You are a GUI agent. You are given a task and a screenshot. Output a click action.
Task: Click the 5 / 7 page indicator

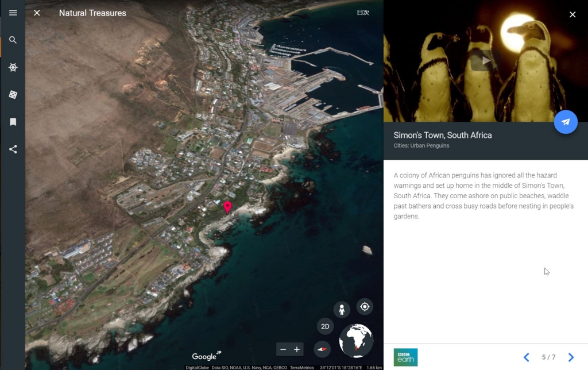click(548, 357)
